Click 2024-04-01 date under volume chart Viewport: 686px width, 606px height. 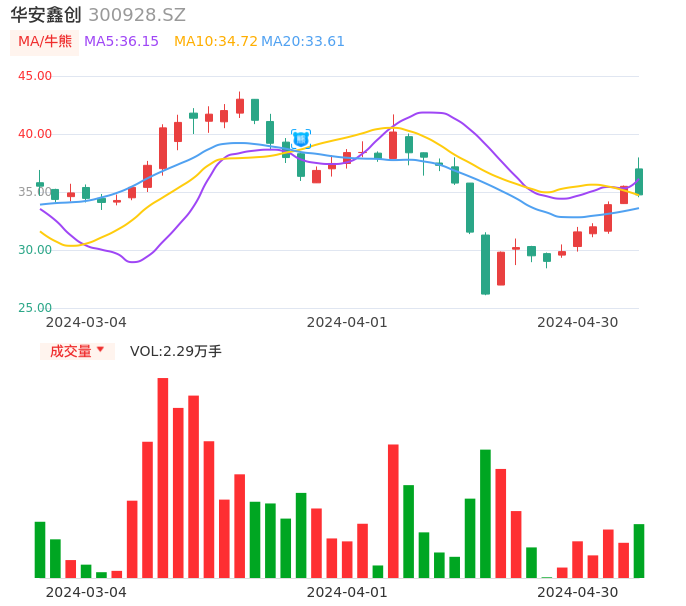coord(347,592)
